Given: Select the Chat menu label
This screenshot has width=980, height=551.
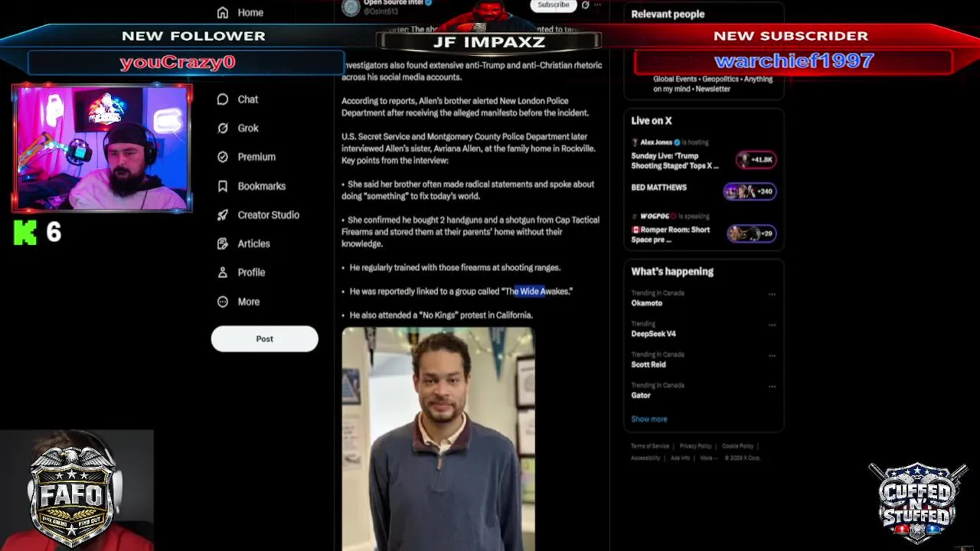Looking at the screenshot, I should [x=248, y=99].
